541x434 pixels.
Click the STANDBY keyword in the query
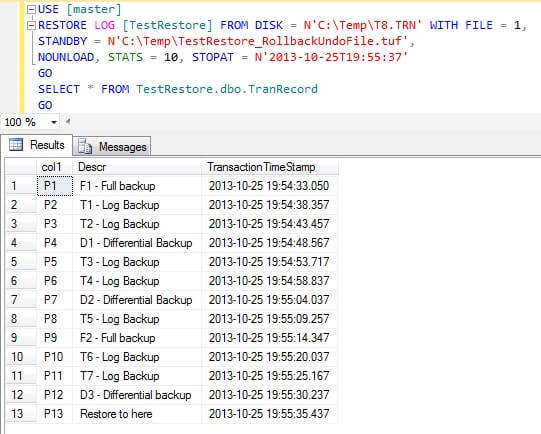pos(62,41)
